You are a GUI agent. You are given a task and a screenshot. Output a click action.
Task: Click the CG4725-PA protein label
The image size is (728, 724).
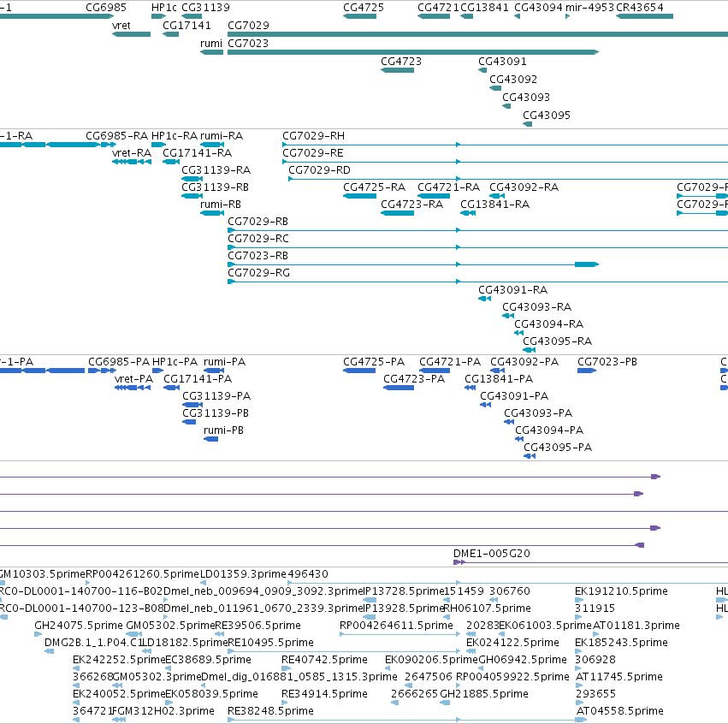pos(374,362)
